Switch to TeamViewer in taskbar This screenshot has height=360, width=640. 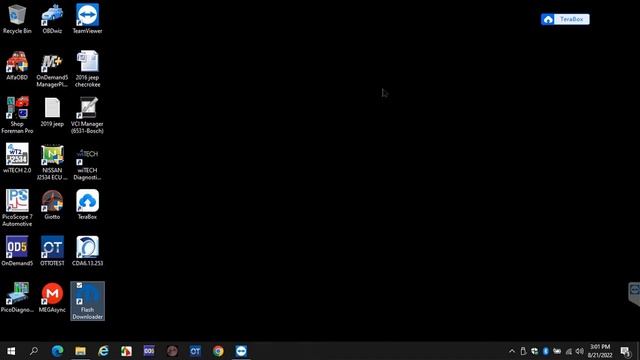[x=241, y=351]
